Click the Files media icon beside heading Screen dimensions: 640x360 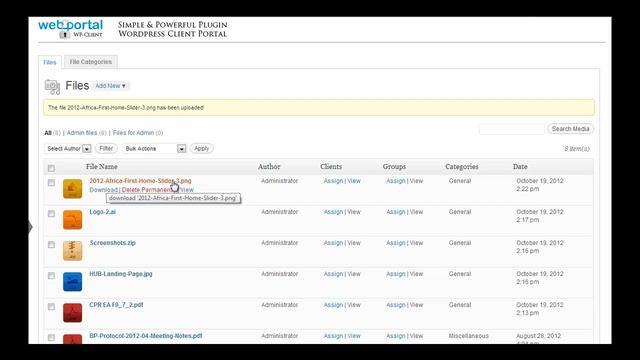52,87
